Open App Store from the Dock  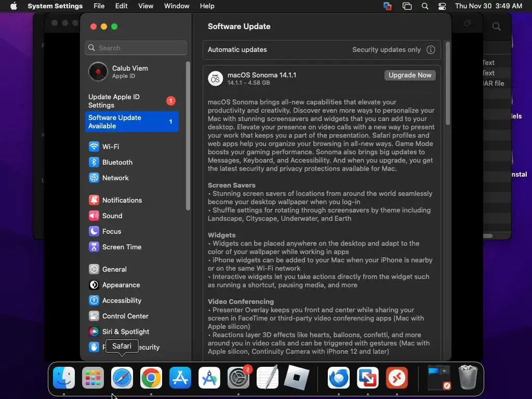click(180, 378)
